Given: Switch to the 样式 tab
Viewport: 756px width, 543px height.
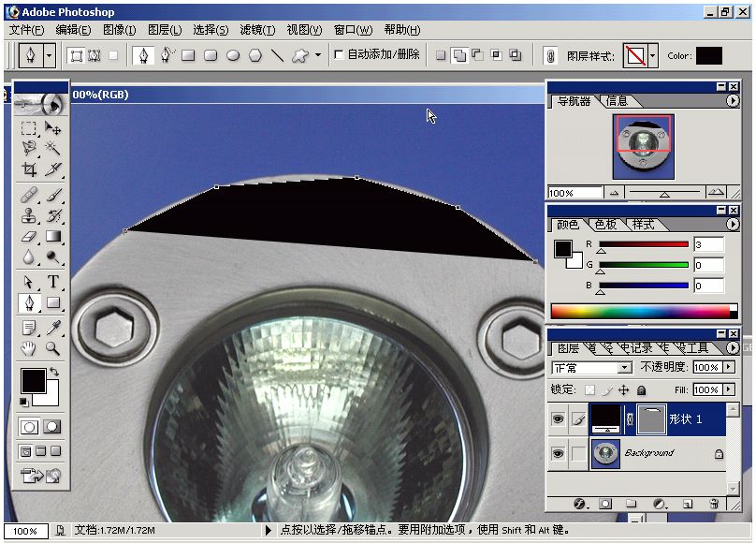Looking at the screenshot, I should pyautogui.click(x=643, y=225).
